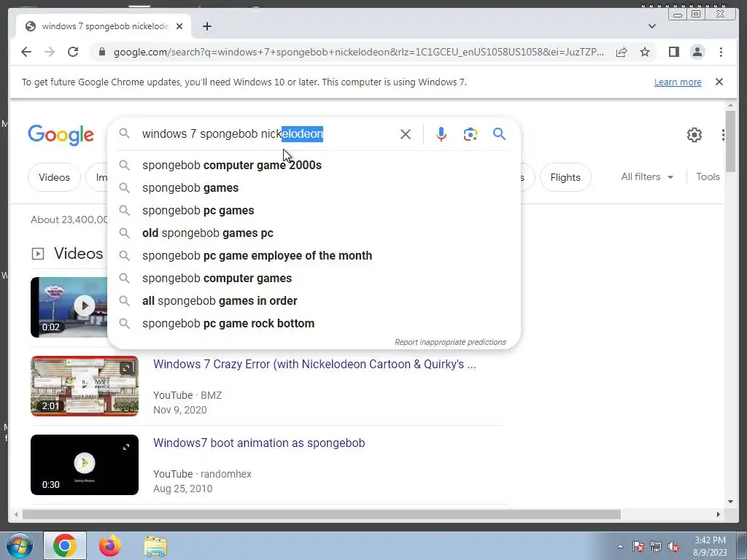The width and height of the screenshot is (747, 560).
Task: Start voice search with microphone
Action: 441,134
